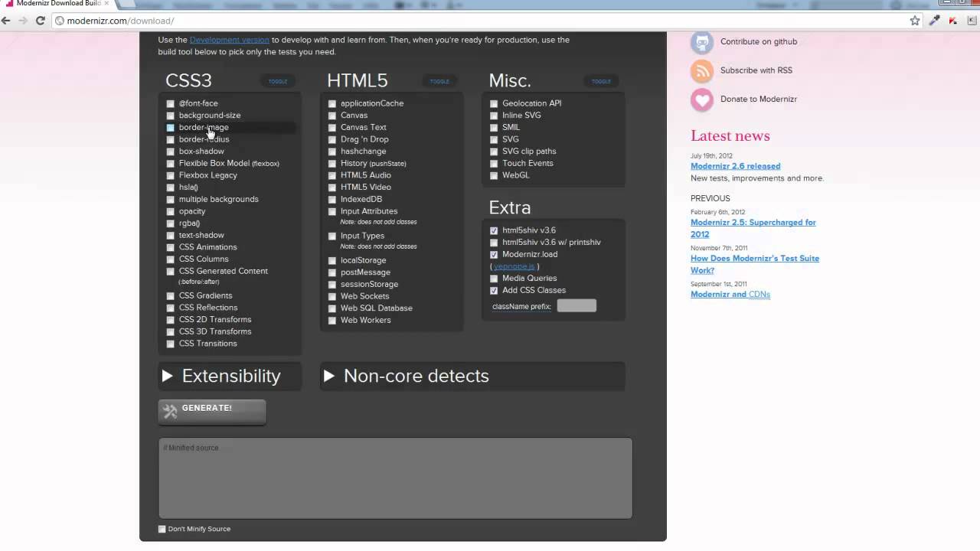Bookmark page with the star icon
Screen dimensions: 980x551
click(915, 21)
